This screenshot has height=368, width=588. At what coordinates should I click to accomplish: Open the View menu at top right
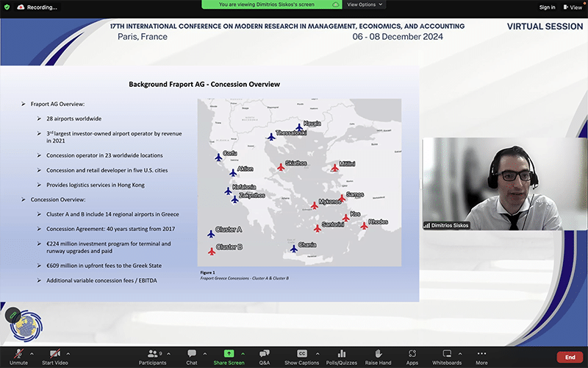[572, 7]
